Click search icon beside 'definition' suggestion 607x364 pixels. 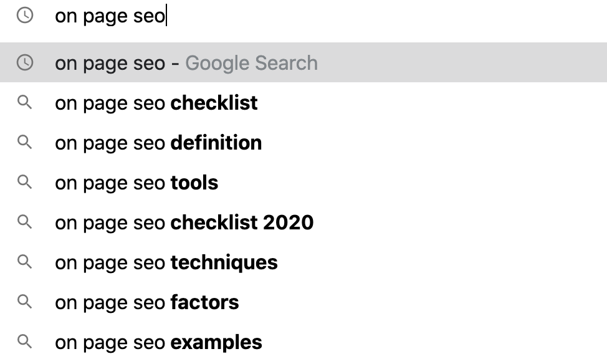pyautogui.click(x=24, y=143)
